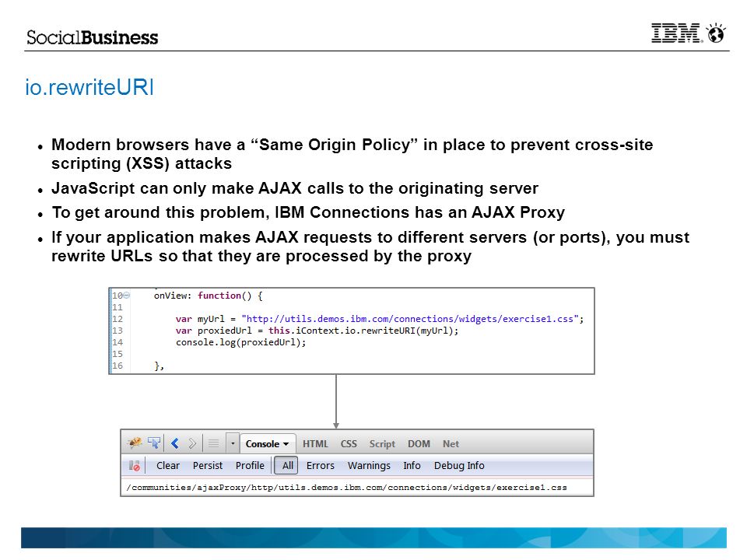Viewport: 747px width, 560px height.
Task: Click the globe icon beside IBM
Action: click(716, 33)
